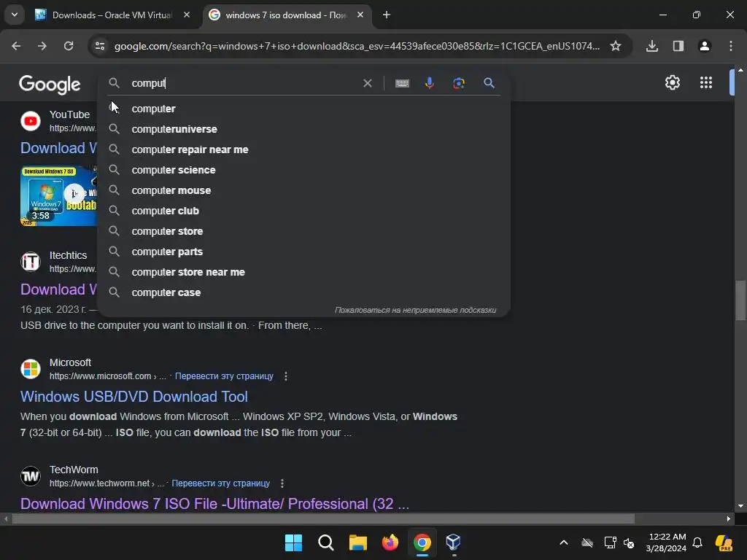
Task: Open the tab search dropdown arrow
Action: 15,15
